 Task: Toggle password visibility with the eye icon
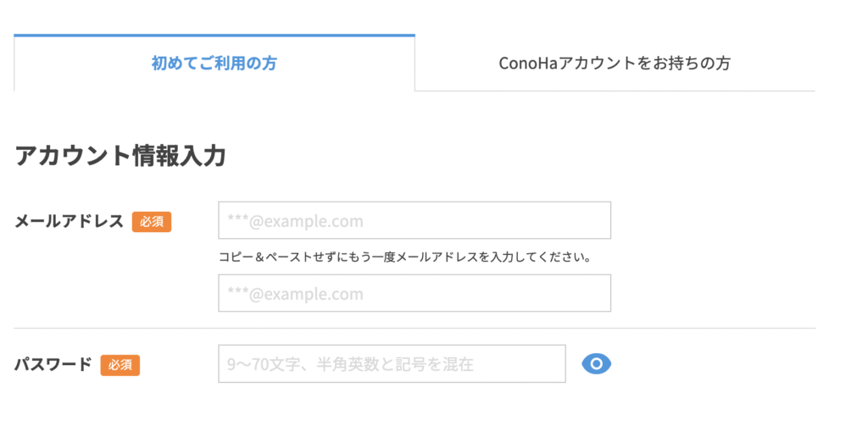click(x=596, y=364)
